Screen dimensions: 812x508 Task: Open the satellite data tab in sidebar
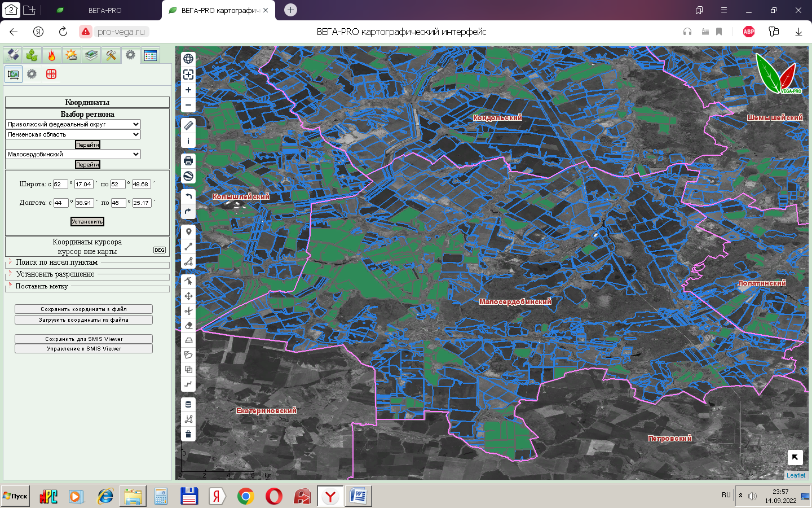click(x=13, y=55)
